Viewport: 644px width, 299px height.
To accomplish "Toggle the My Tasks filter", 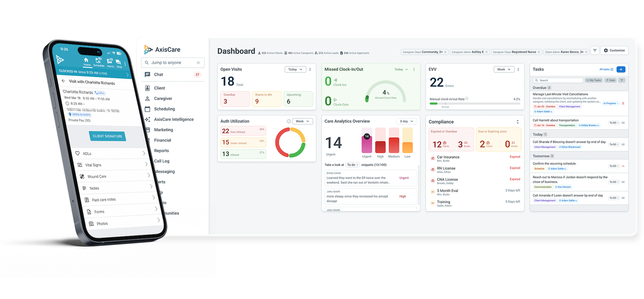I will pos(594,80).
